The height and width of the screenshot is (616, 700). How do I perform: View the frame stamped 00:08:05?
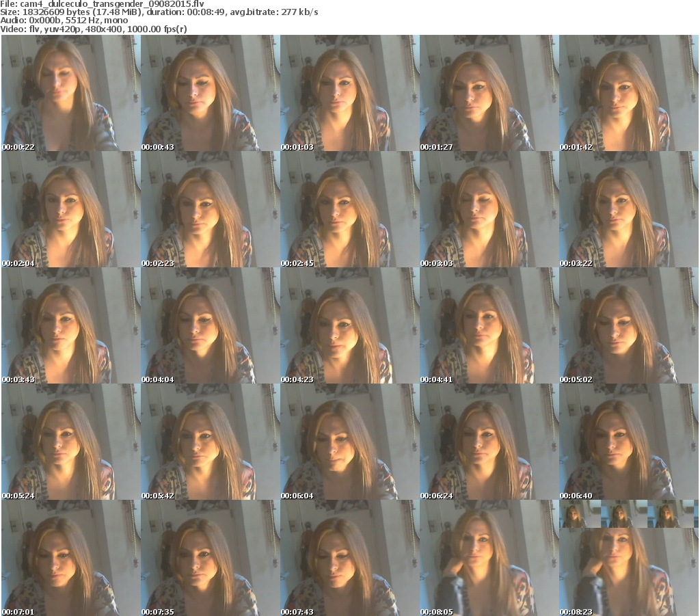(489, 558)
